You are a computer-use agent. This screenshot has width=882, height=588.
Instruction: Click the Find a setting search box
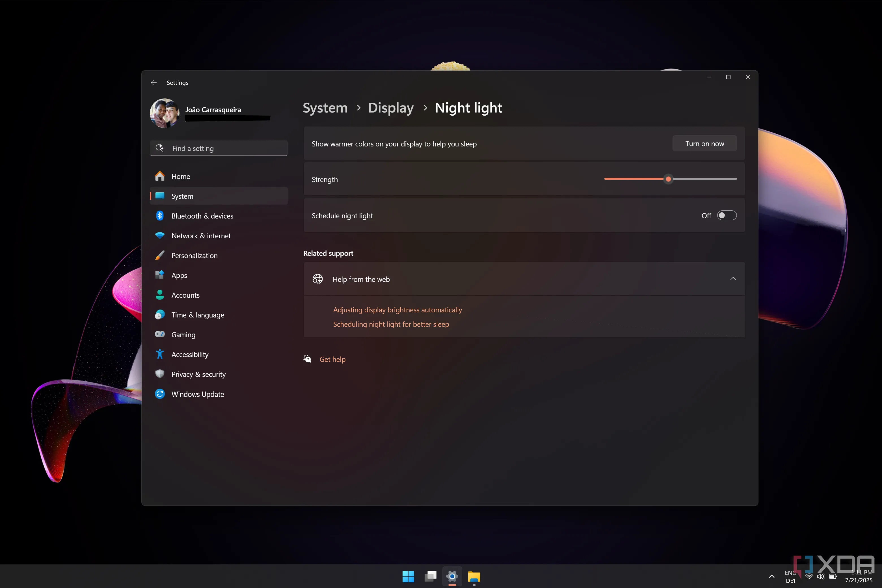(x=219, y=148)
